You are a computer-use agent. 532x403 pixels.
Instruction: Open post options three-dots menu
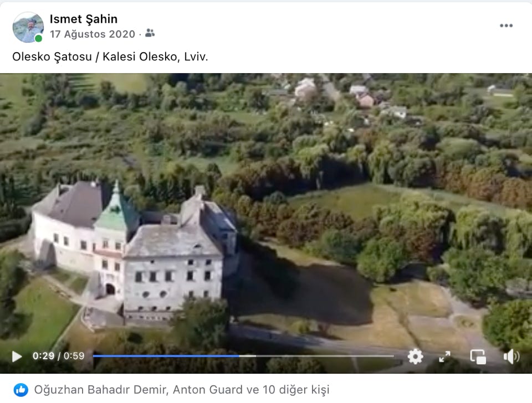tap(506, 26)
